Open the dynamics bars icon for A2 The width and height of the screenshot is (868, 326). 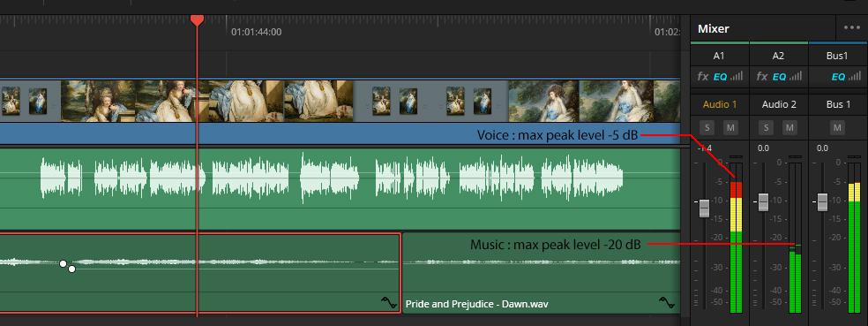coord(795,77)
